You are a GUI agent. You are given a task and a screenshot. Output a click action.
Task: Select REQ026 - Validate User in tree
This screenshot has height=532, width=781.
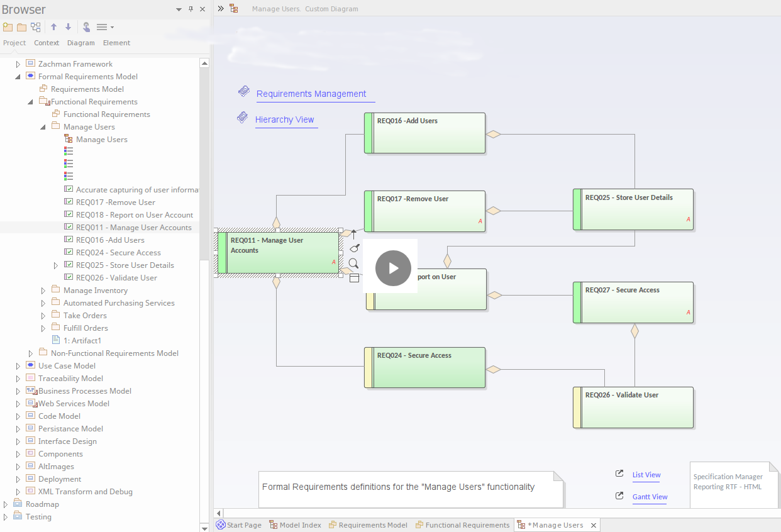tap(116, 278)
